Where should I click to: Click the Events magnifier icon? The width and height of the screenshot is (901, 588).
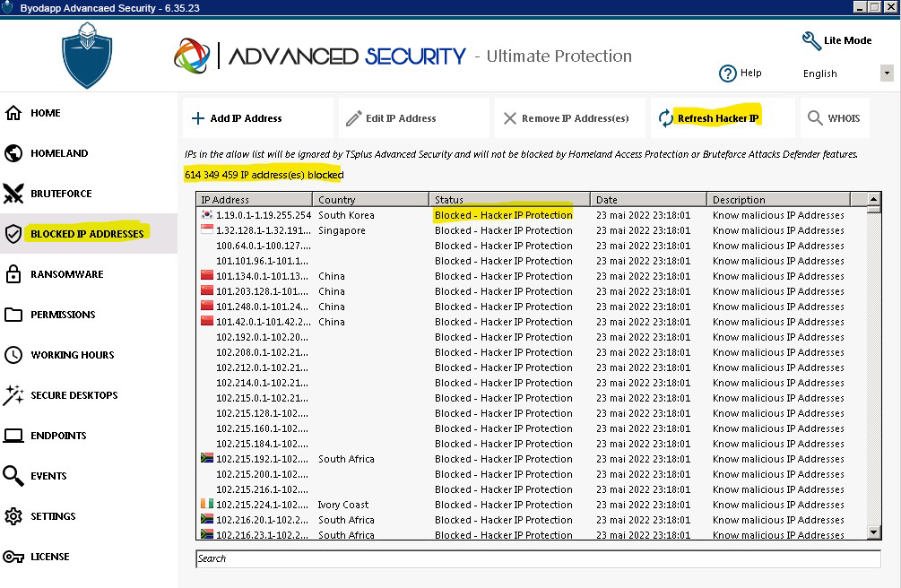pos(13,476)
